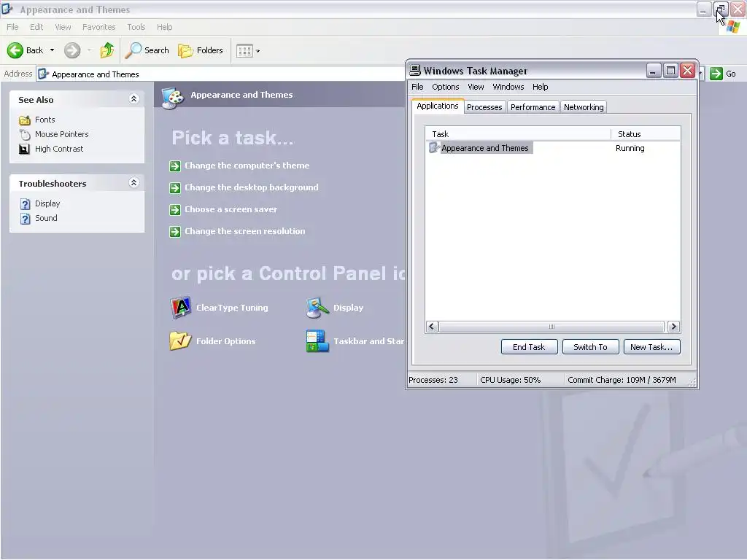Click the Change the computer's theme link

click(247, 166)
